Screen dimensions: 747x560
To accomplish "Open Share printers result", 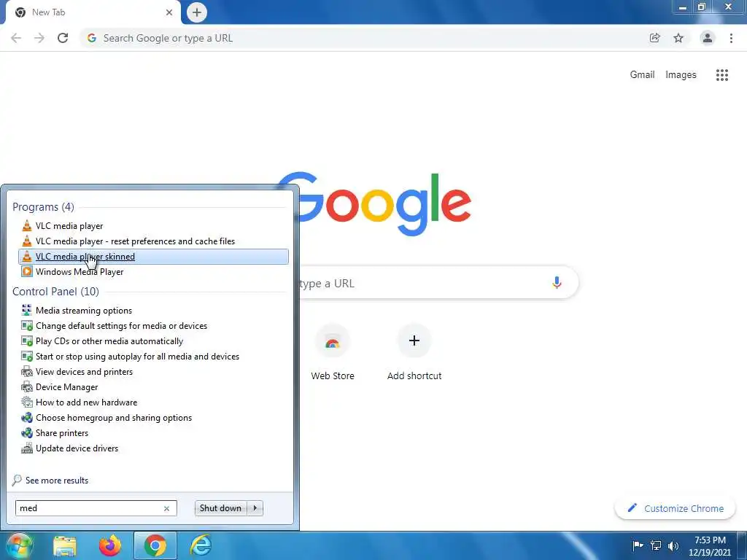I will [61, 433].
